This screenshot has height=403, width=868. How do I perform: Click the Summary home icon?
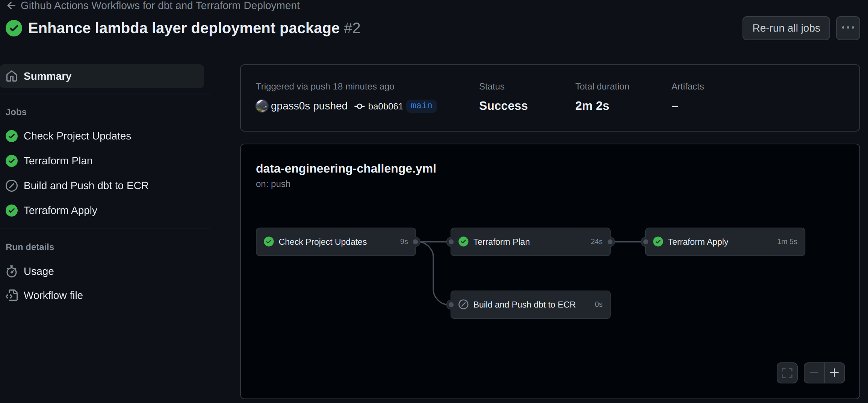[x=12, y=76]
